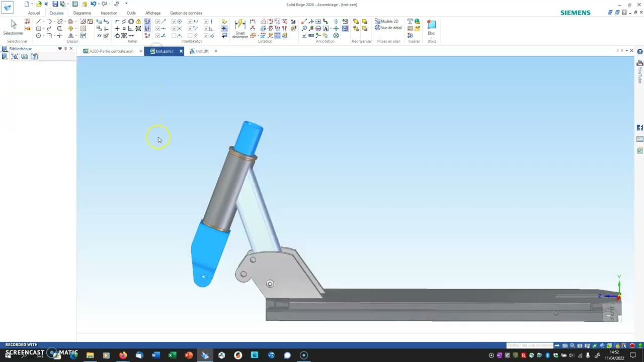The height and width of the screenshot is (362, 644).
Task: Open Excel from the taskbar
Action: pos(172,355)
